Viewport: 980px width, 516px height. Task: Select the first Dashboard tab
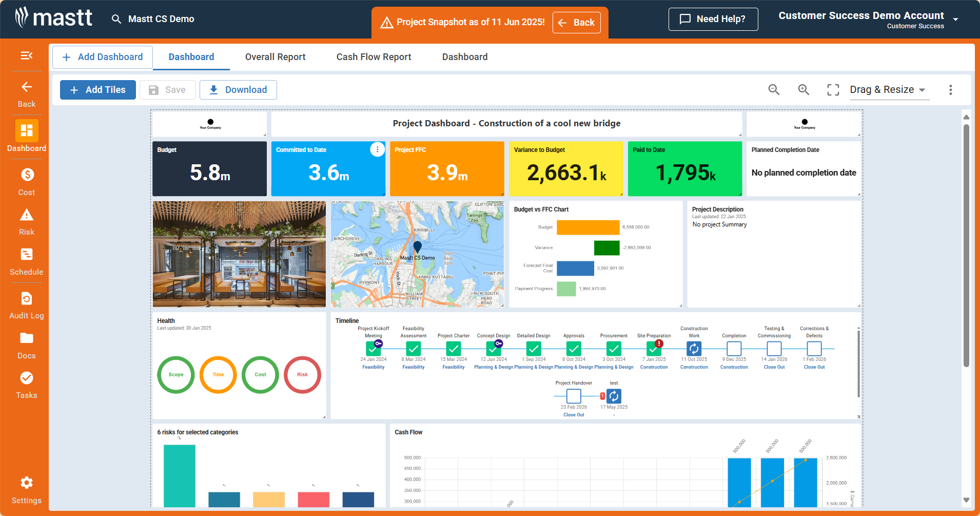[191, 57]
